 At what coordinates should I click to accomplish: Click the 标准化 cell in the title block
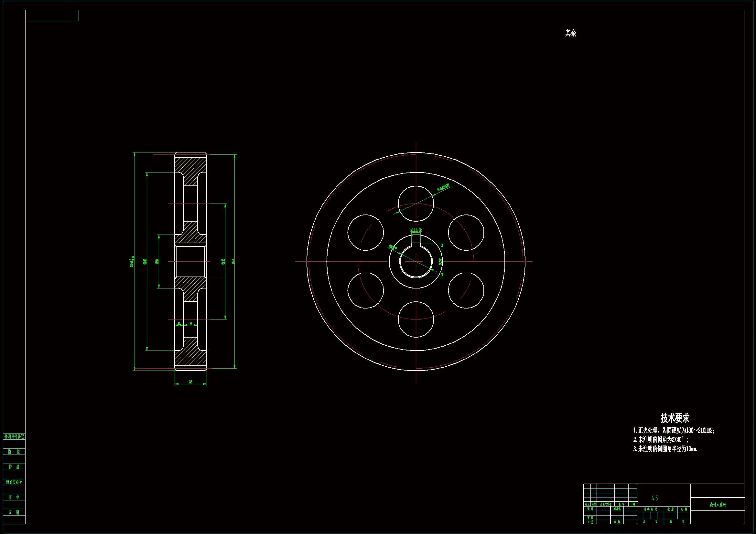tap(617, 509)
